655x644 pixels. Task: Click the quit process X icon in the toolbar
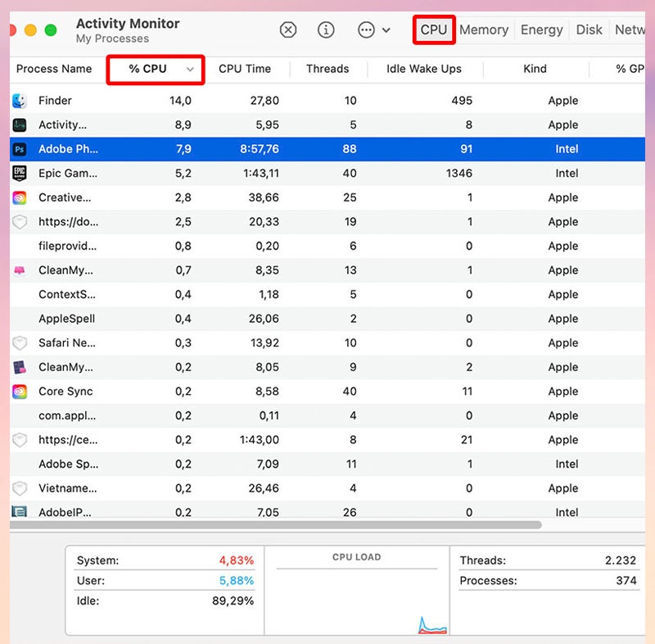tap(288, 29)
